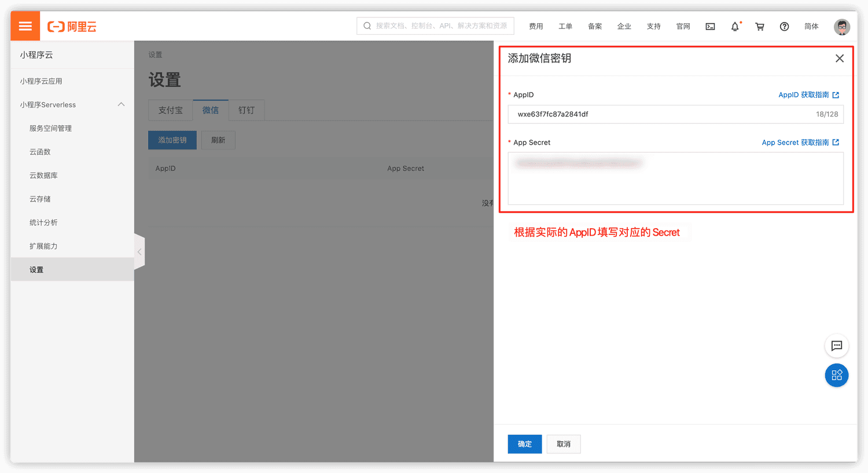Open 官网 in the top navigation
868x473 pixels.
tap(683, 27)
